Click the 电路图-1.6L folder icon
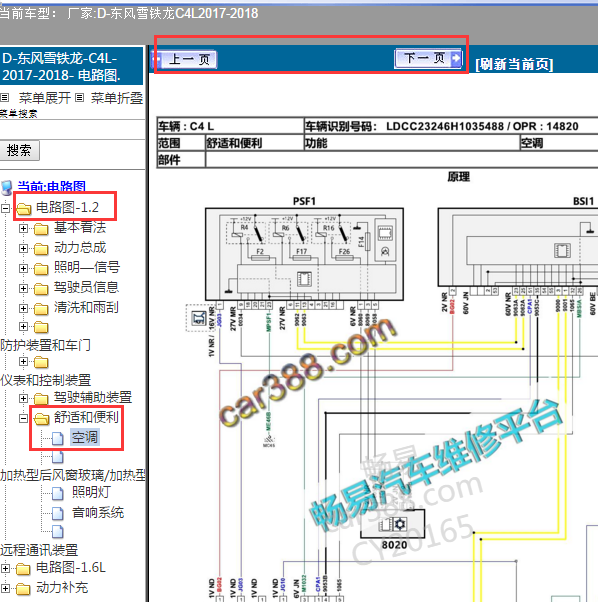This screenshot has height=602, width=598. [23, 569]
